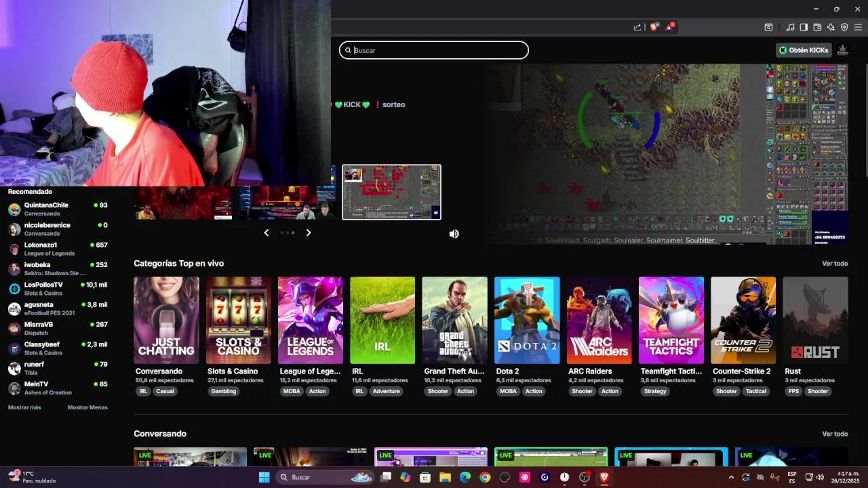Open the Brave Wallet icon
The height and width of the screenshot is (488, 868).
(x=817, y=27)
